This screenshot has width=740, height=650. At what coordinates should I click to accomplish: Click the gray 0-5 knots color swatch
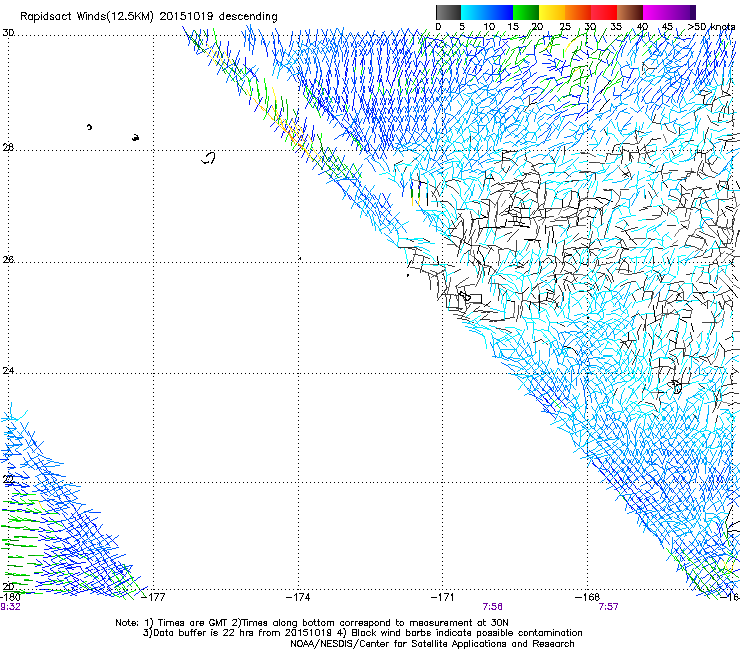[449, 12]
